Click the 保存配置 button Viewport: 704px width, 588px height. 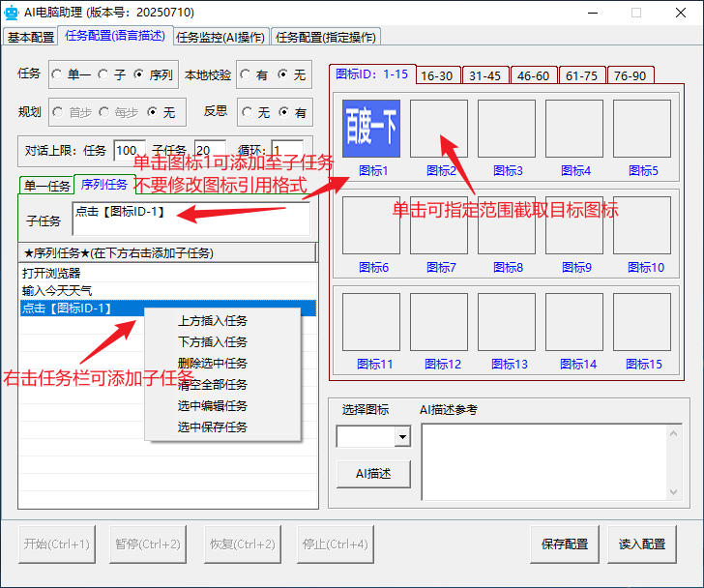click(x=564, y=544)
